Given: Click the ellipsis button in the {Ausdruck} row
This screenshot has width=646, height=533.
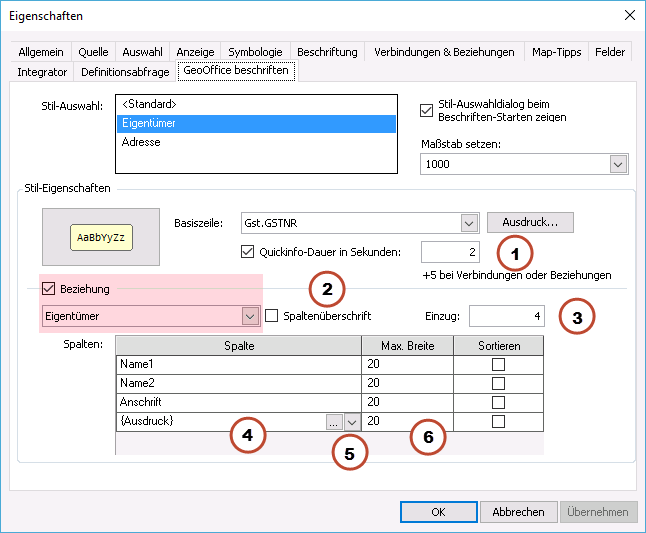Looking at the screenshot, I should pyautogui.click(x=332, y=423).
